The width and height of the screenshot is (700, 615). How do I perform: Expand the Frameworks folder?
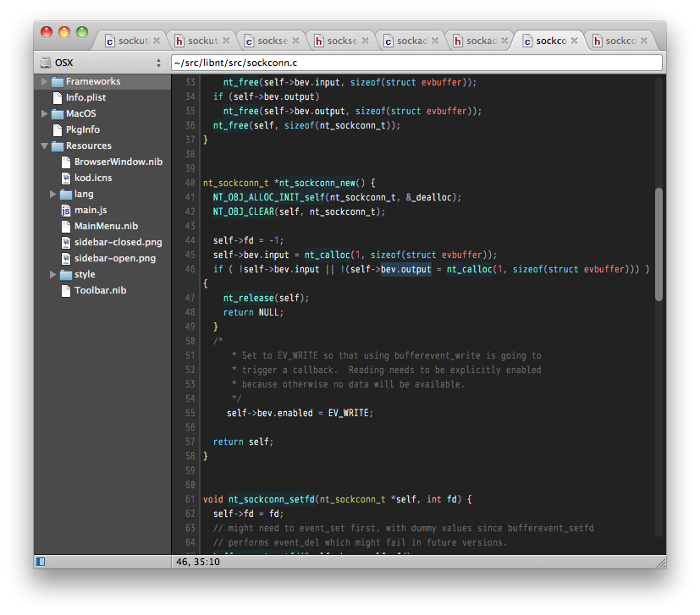point(44,81)
